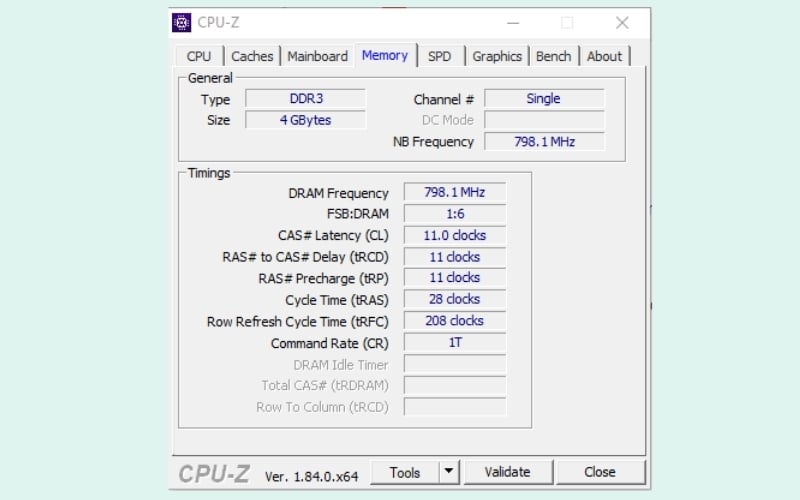Click the version text Ver. 1.84.0.x64
This screenshot has width=800, height=500.
pyautogui.click(x=311, y=477)
